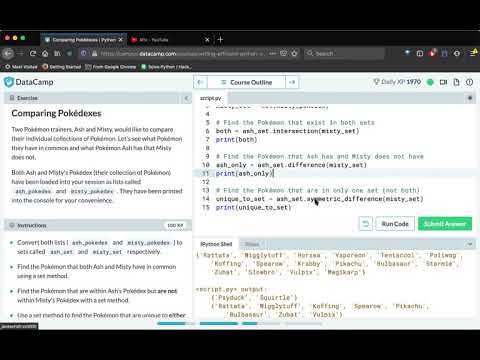The image size is (480, 360).
Task: Click the browser forward arrow
Action: pyautogui.click(x=21, y=53)
